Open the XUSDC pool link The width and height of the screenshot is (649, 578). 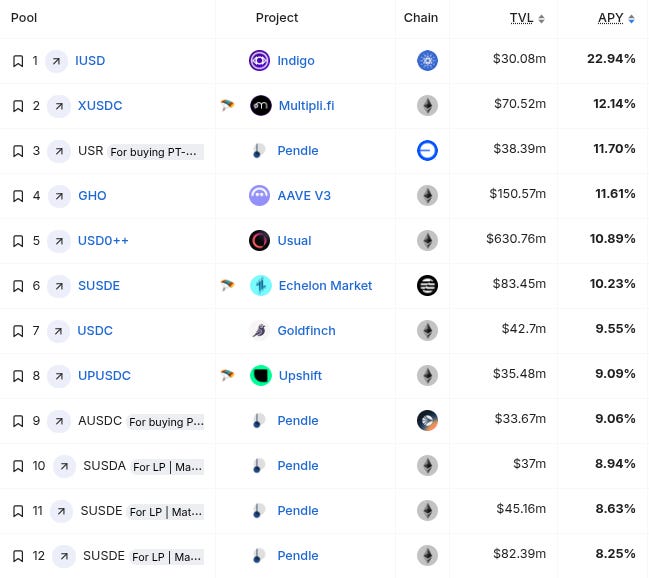click(x=100, y=106)
